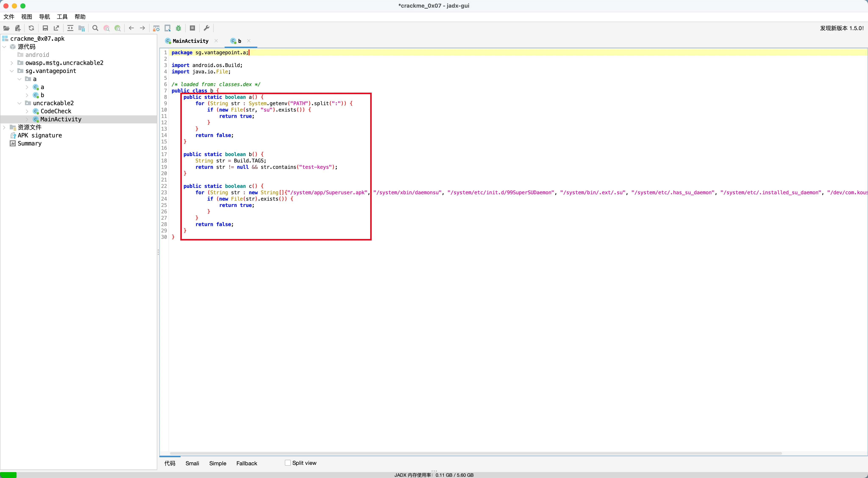Click the log viewer toolbar icon

[x=192, y=28]
